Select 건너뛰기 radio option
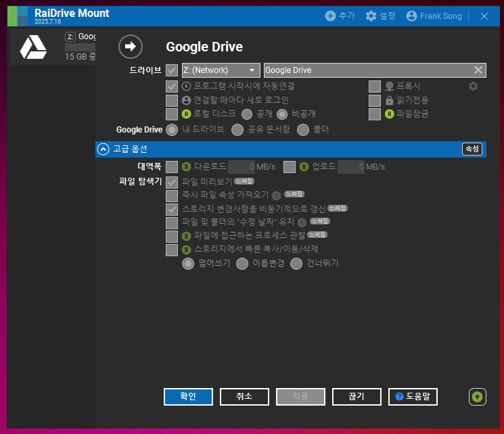504x434 pixels. 296,264
